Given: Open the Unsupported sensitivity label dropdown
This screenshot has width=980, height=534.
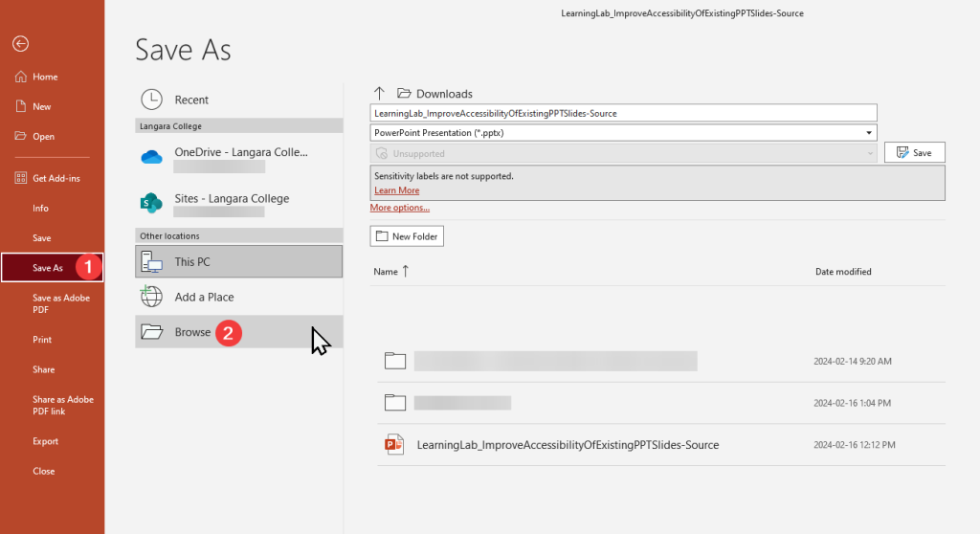Looking at the screenshot, I should click(x=622, y=153).
